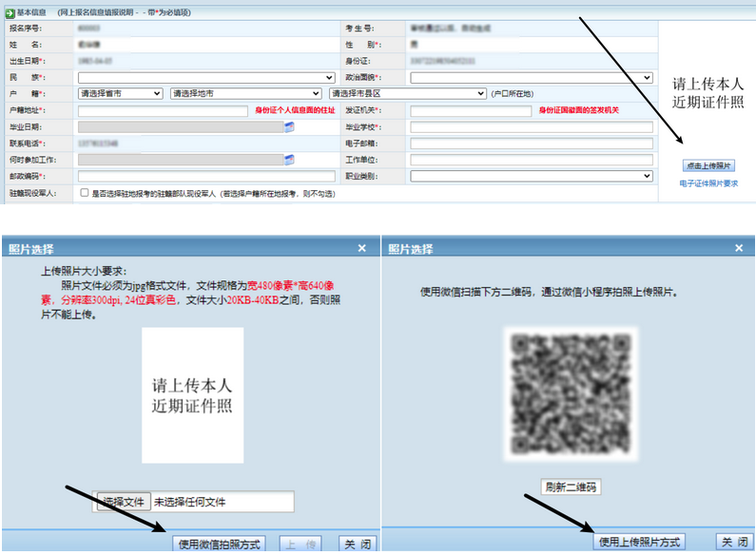This screenshot has width=756, height=555.
Task: Open the calendar picker for 何时参加工作
Action: coord(290,159)
